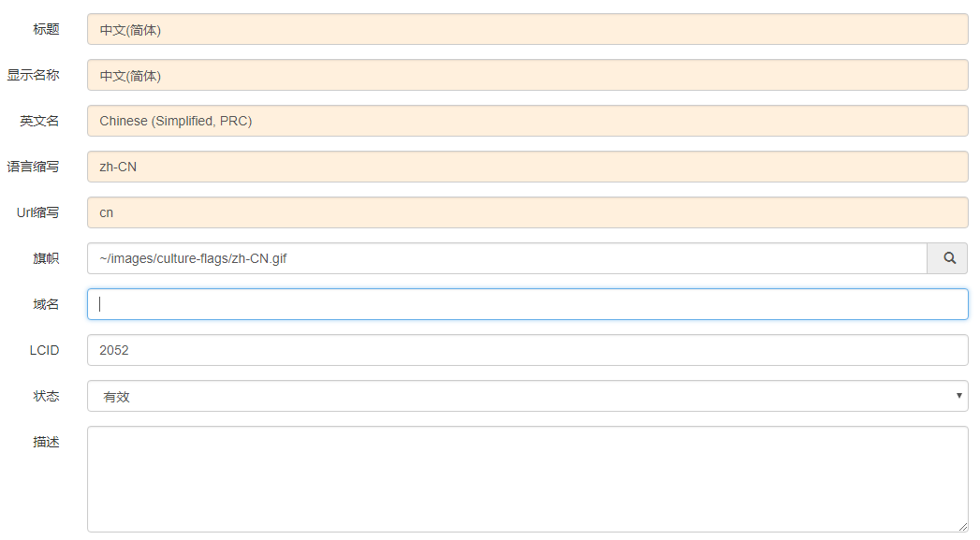The image size is (980, 540).
Task: Click the 显示名称 label text
Action: [33, 75]
